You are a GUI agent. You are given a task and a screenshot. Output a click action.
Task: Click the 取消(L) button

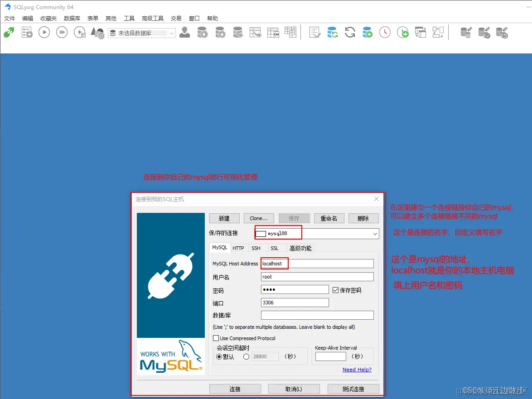[294, 389]
